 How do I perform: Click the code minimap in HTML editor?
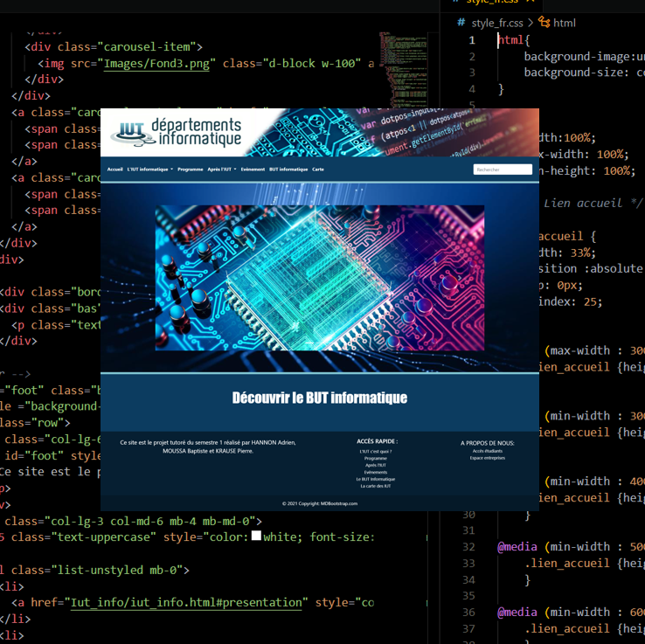coord(403,70)
